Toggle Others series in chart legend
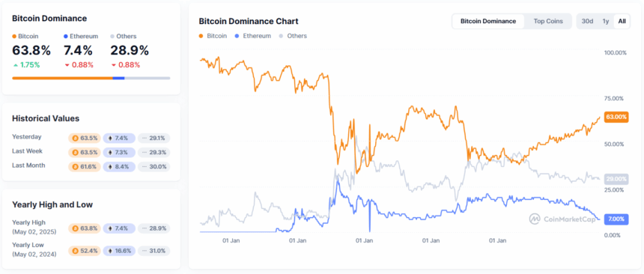Image resolution: width=644 pixels, height=274 pixels. [293, 36]
